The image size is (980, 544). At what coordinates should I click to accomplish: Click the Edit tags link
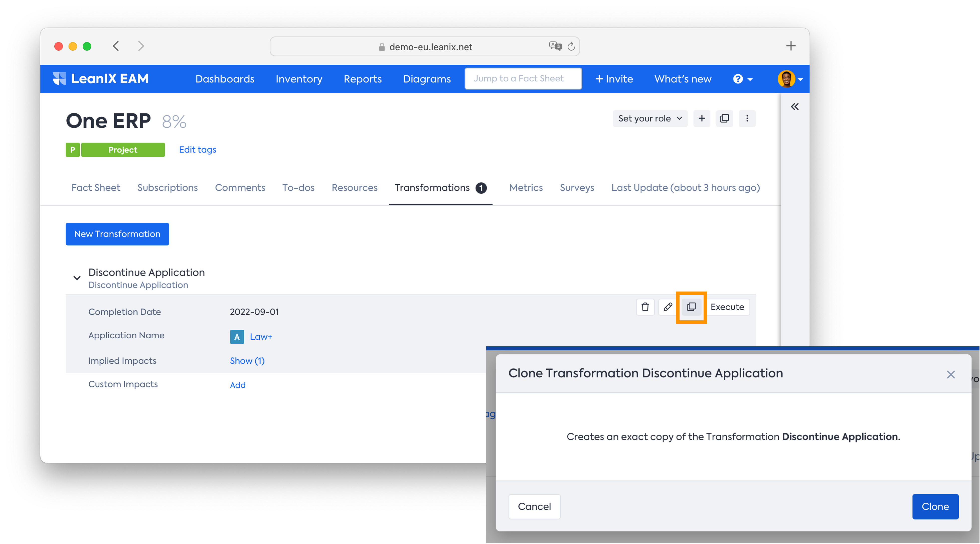tap(198, 150)
